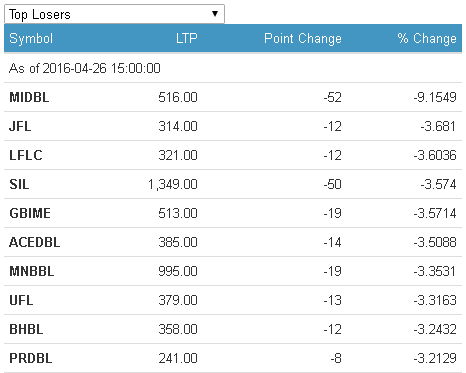Open the Top Losers dropdown
Image resolution: width=466 pixels, height=373 pixels.
coord(114,14)
